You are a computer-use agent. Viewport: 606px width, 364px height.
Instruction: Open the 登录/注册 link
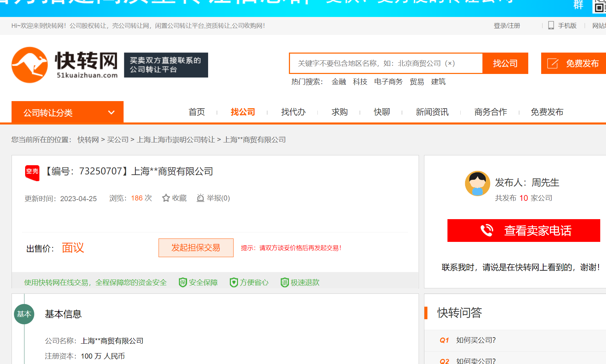[x=507, y=25]
